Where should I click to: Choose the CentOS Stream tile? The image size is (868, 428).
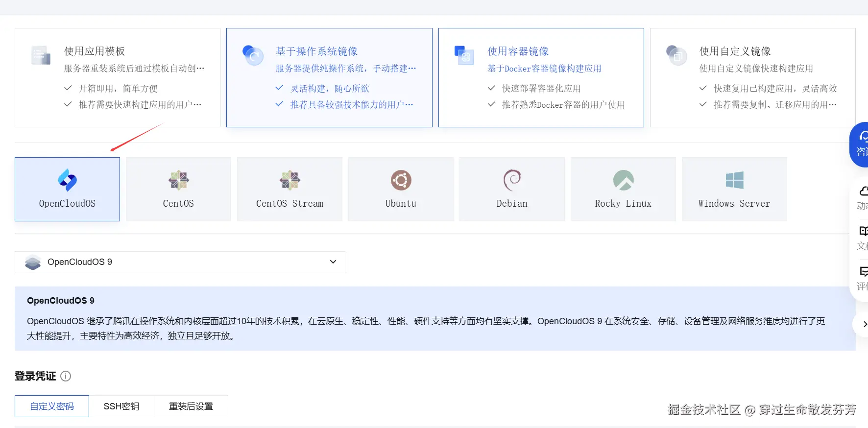(289, 189)
